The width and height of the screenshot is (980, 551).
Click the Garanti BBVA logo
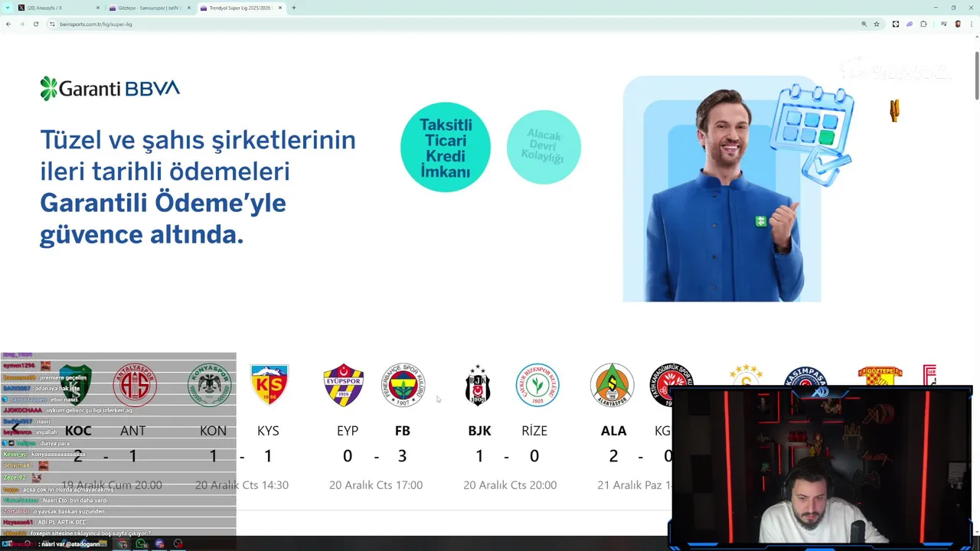coord(109,89)
